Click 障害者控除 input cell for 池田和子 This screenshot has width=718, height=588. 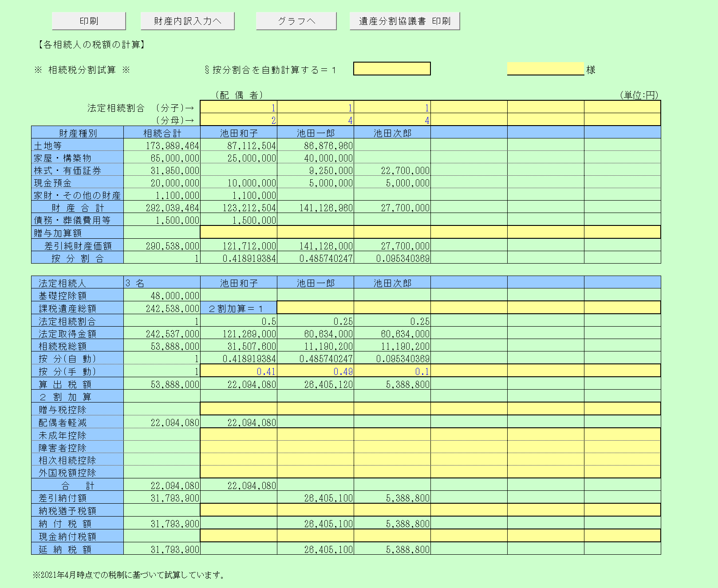(x=239, y=447)
